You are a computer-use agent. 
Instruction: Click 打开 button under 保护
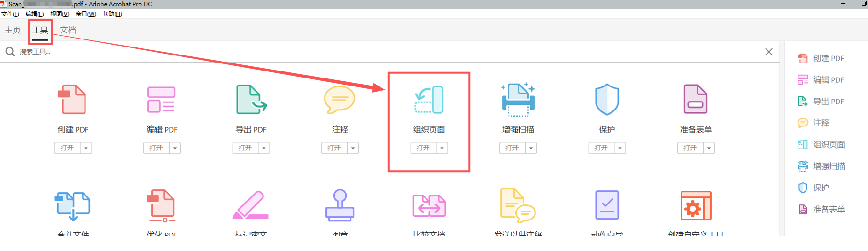(601, 148)
